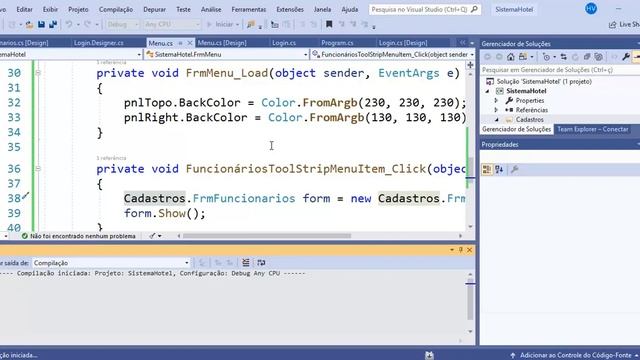Click the Save All icon
This screenshot has height=360, width=640.
53,24
